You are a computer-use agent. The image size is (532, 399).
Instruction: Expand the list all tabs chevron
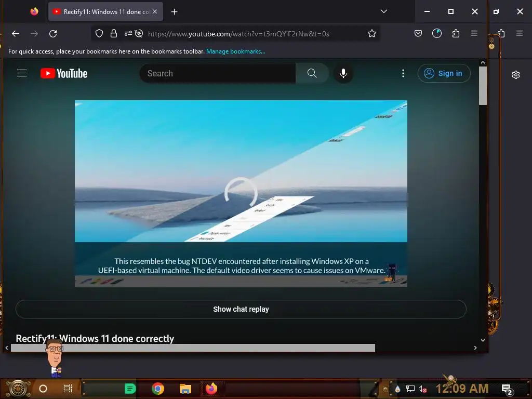[x=384, y=11]
